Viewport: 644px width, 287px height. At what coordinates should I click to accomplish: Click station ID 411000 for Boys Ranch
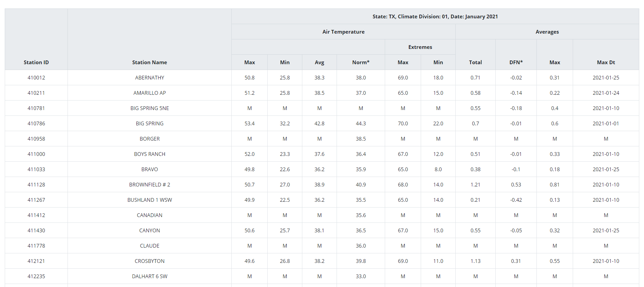click(x=36, y=154)
